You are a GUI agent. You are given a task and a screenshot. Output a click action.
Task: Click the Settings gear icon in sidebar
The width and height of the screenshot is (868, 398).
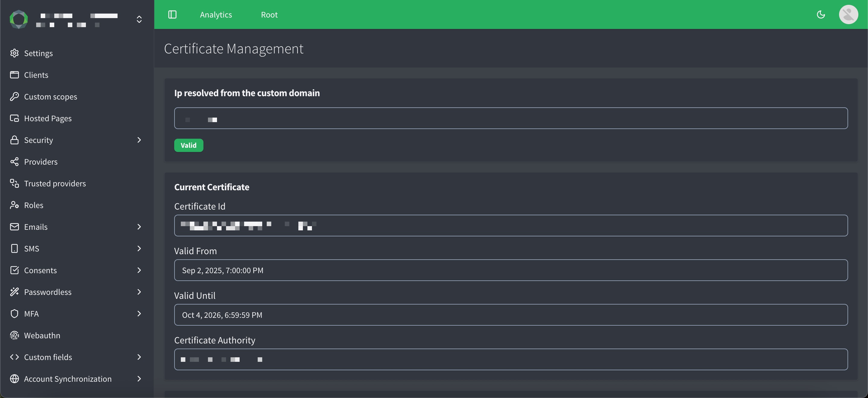(14, 53)
